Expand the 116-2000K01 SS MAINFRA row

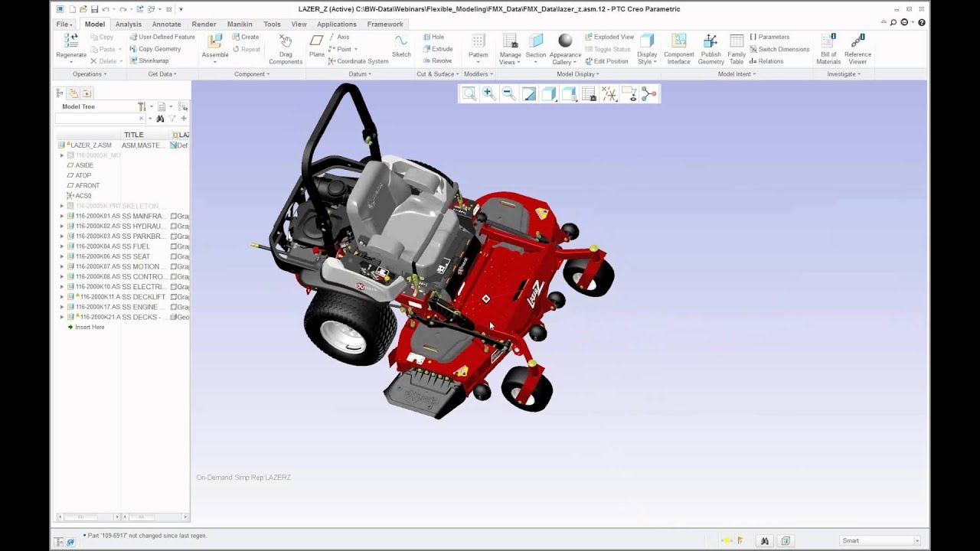pyautogui.click(x=62, y=216)
